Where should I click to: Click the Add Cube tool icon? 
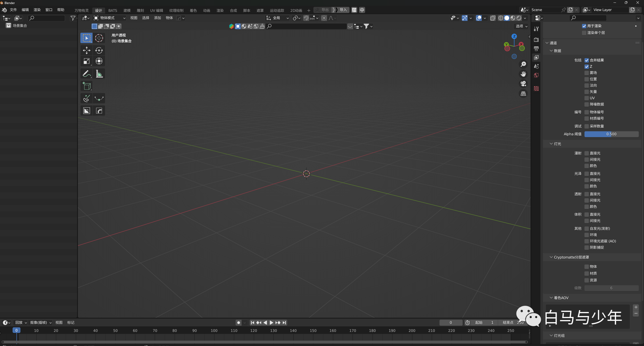click(x=86, y=86)
